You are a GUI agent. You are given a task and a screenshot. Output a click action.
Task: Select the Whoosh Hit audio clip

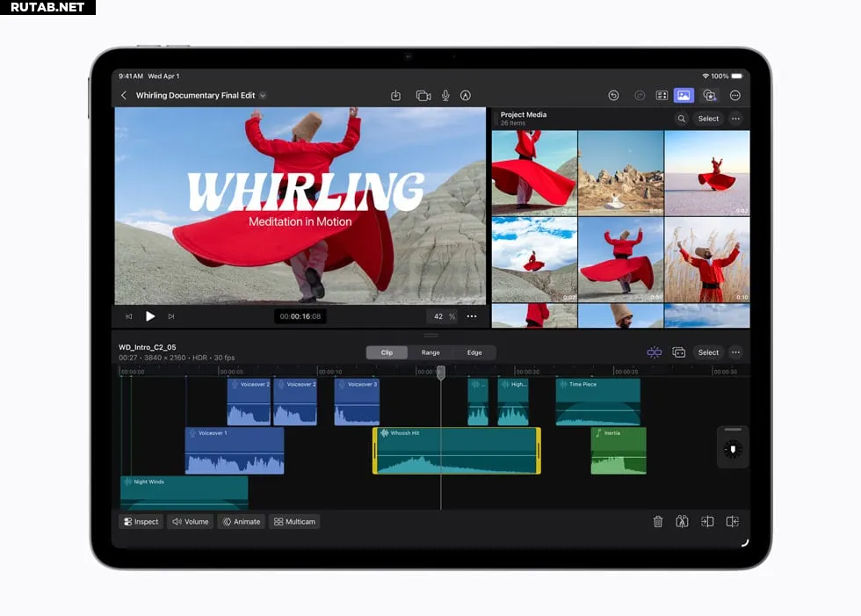point(456,452)
